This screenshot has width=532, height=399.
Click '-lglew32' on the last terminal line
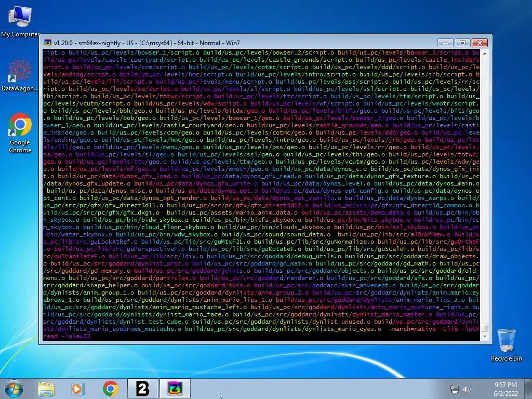click(x=76, y=336)
